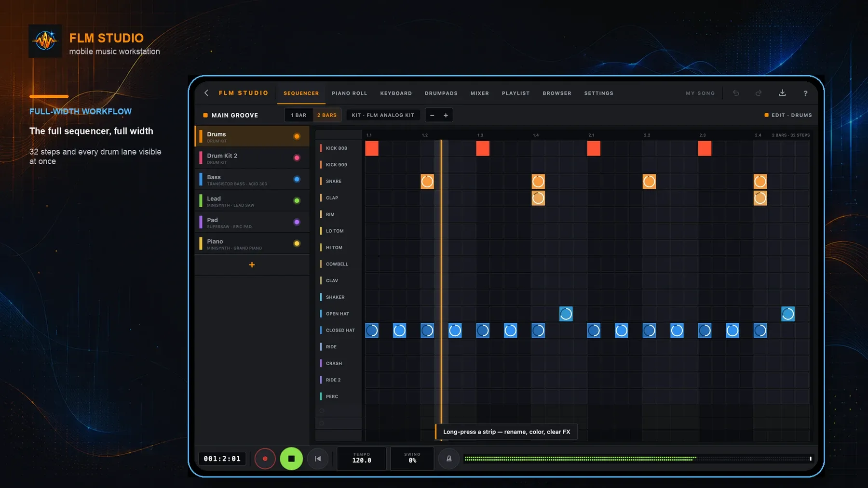The height and width of the screenshot is (488, 868).
Task: Click the EDIT · DRUMS mode label
Action: (x=788, y=115)
